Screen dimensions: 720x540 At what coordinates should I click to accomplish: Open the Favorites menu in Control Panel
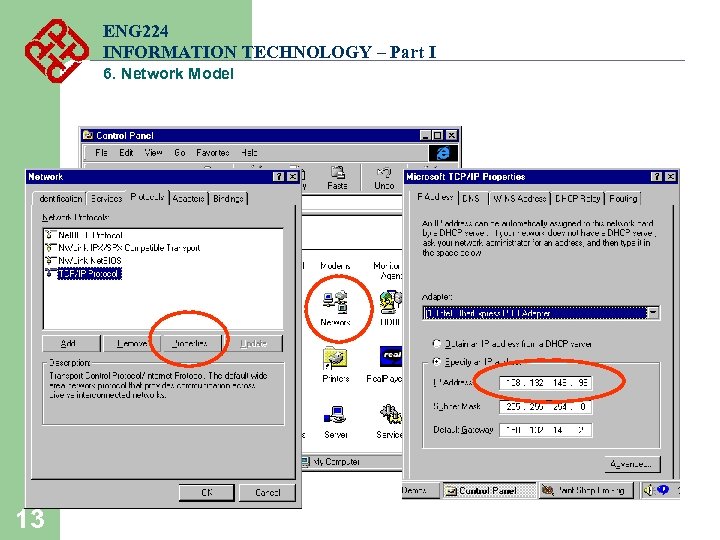(213, 152)
